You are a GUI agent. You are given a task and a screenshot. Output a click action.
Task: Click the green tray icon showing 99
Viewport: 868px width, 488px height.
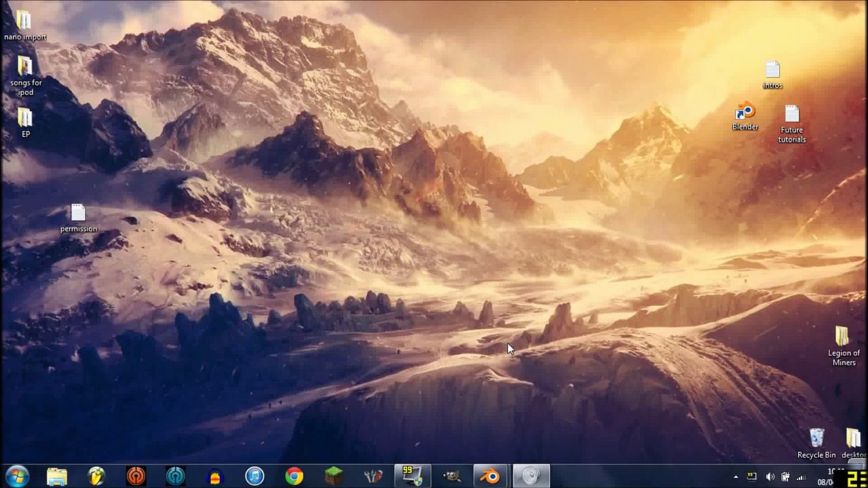pyautogui.click(x=751, y=476)
